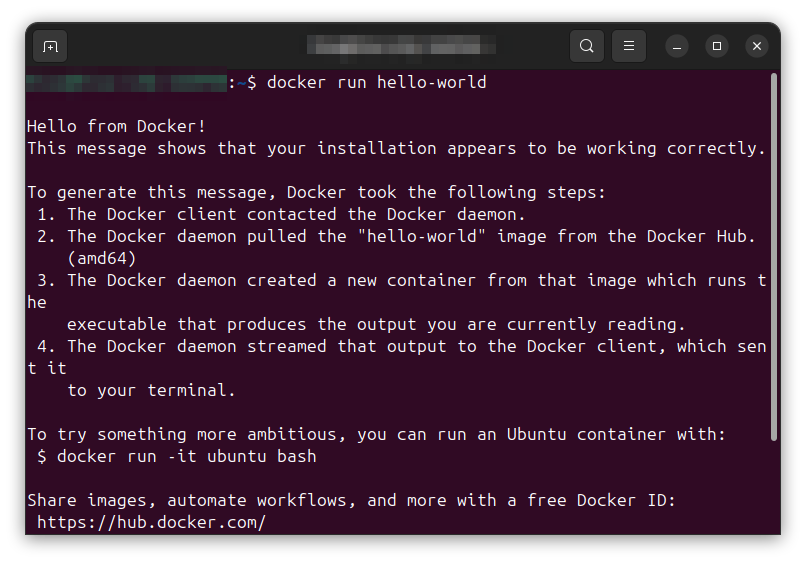This screenshot has height=563, width=806.
Task: Open the terminal search tool
Action: point(587,46)
